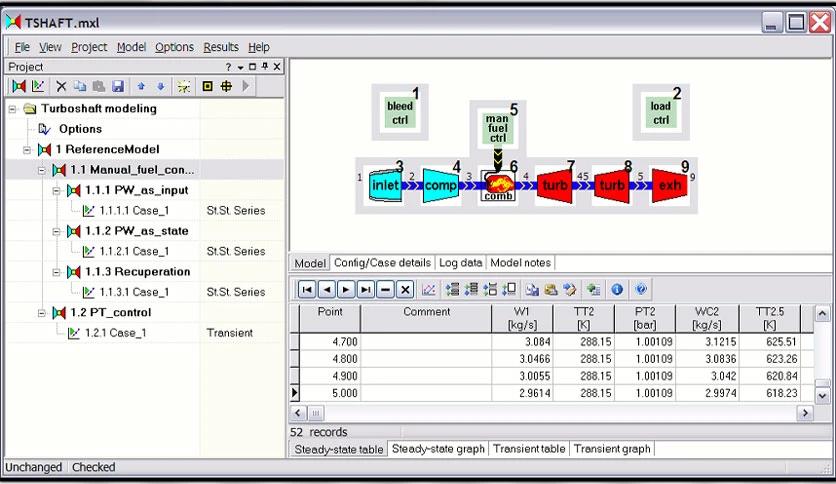Screen dimensions: 836x484
Task: Select the comp compressor component
Action: click(441, 185)
